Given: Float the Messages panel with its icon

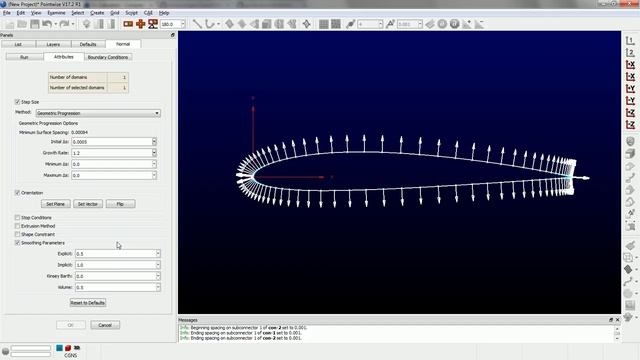Looking at the screenshot, I should 611,320.
